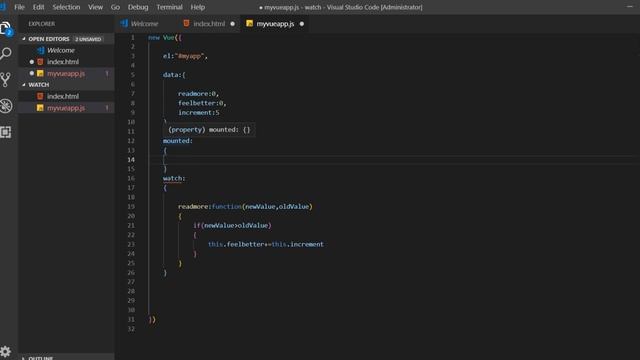Image resolution: width=640 pixels, height=360 pixels.
Task: Click 'new Vue({' on line 1
Action: [165, 38]
